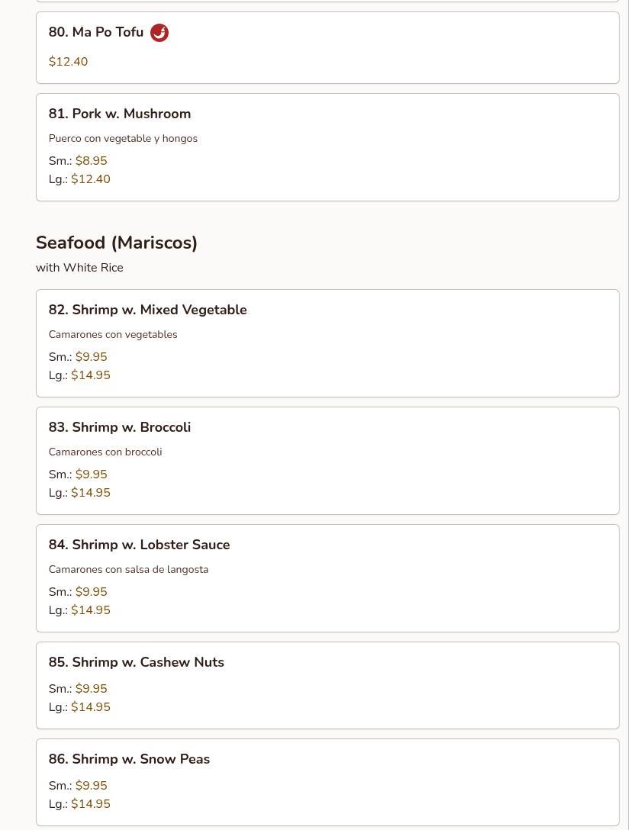Open 84. Shrimp w. Lobster Sauce
644x830 pixels.
click(139, 545)
